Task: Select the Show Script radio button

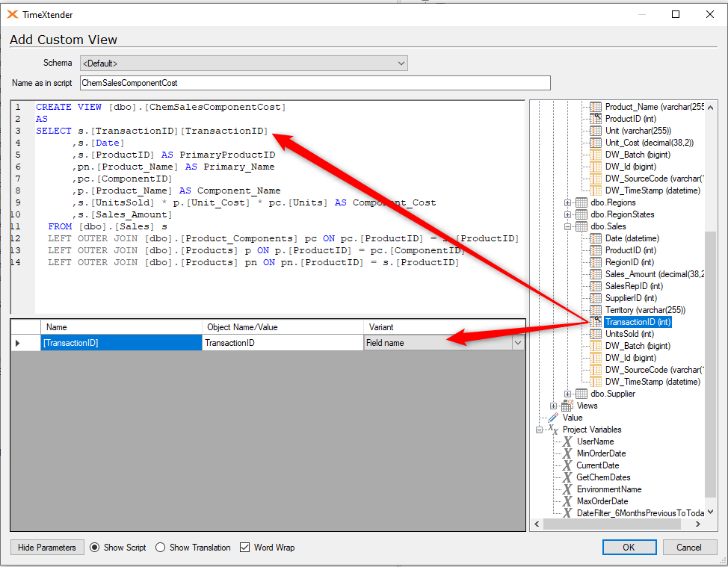Action: [95, 548]
